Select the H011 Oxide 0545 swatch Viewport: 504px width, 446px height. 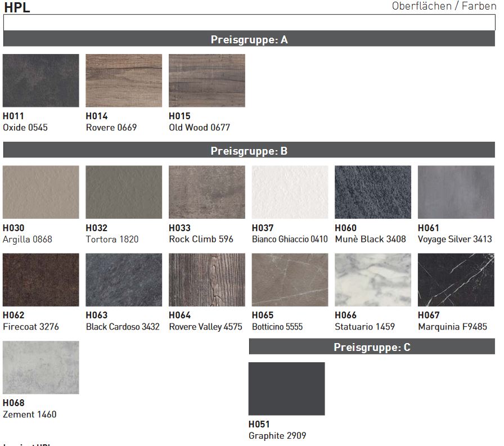pyautogui.click(x=41, y=80)
